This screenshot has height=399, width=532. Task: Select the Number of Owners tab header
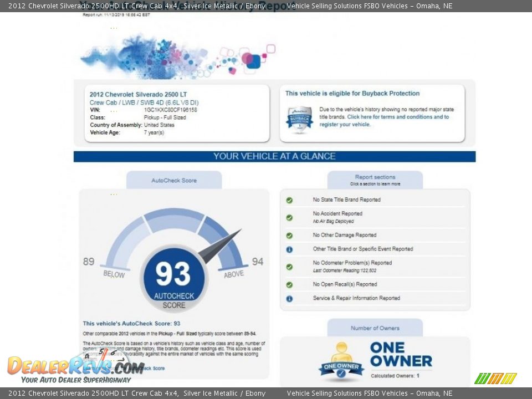coord(375,328)
